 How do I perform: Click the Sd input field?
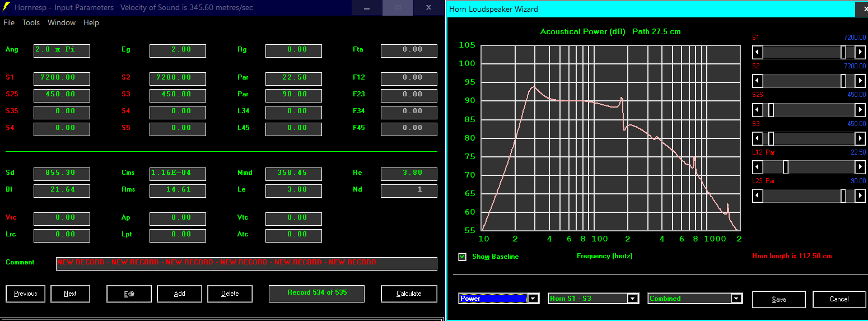[62, 174]
